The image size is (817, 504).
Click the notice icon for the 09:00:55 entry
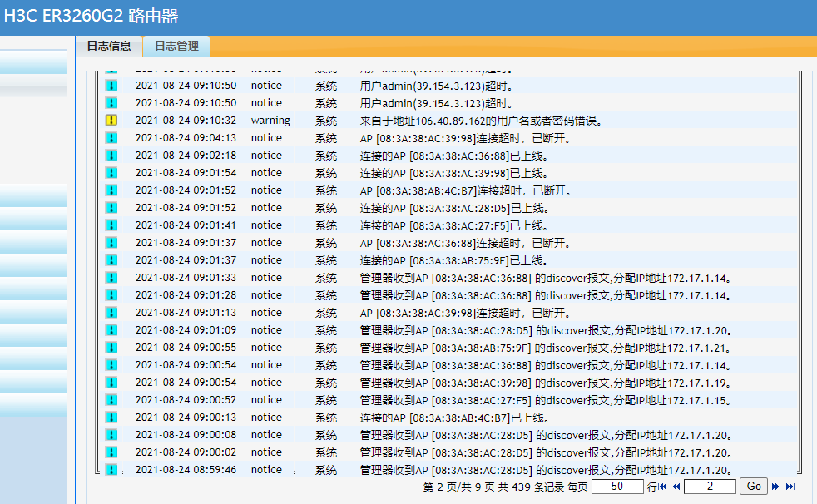tap(111, 348)
